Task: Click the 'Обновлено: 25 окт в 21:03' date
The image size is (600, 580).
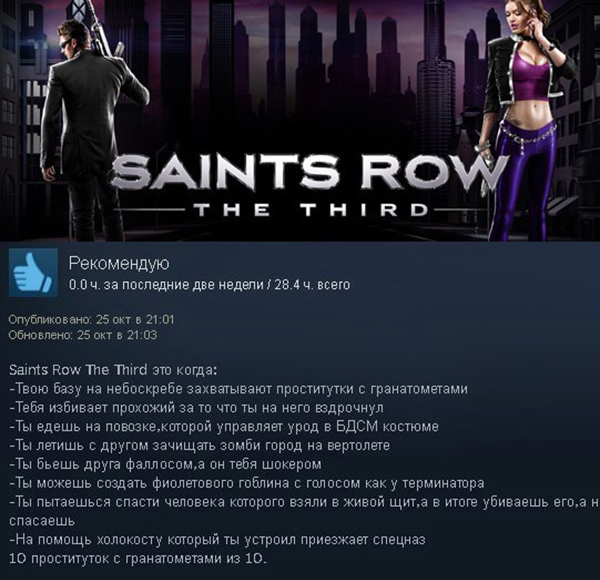Action: coord(83,336)
